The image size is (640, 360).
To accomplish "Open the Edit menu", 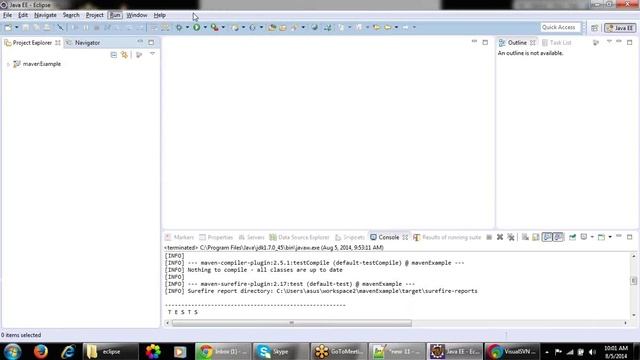I will click(23, 15).
